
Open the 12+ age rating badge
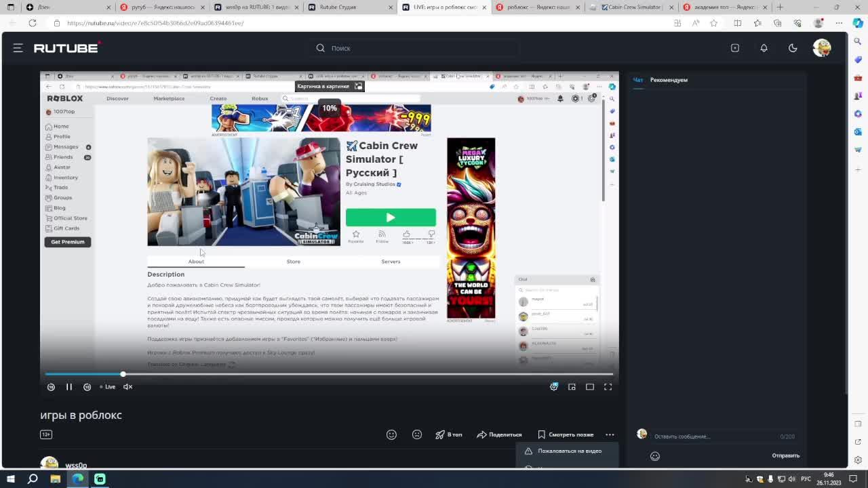click(x=46, y=434)
